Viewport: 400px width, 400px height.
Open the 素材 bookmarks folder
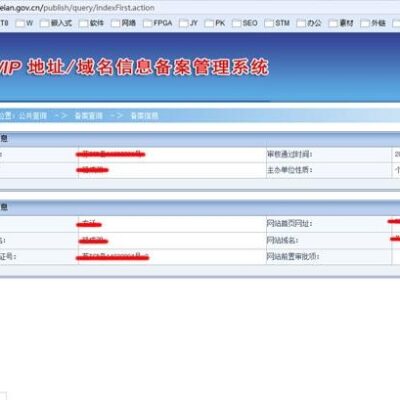341,23
